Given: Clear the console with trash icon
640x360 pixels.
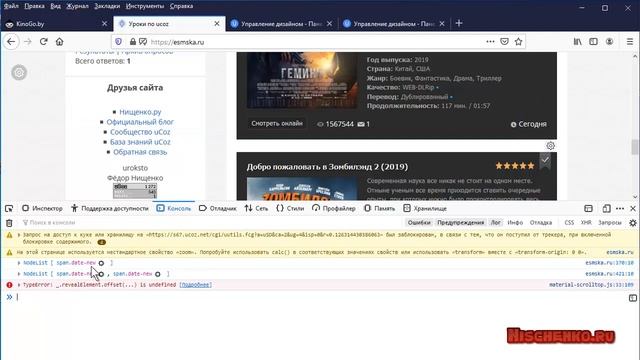Looking at the screenshot, I should [9, 223].
